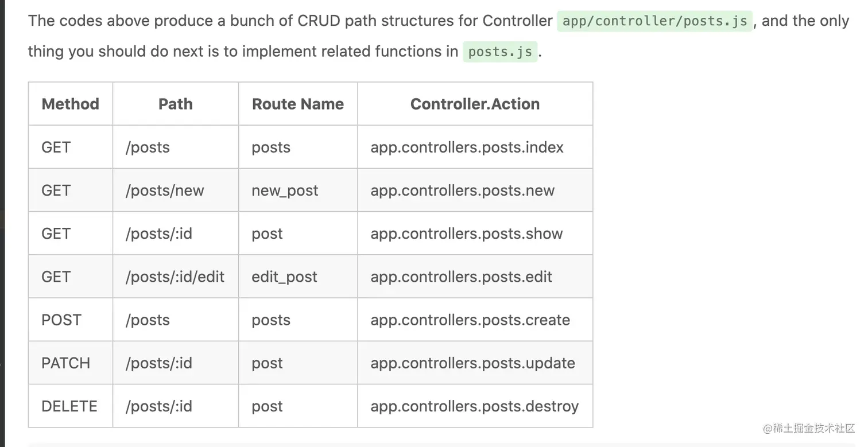Click the DELETE method cell
This screenshot has width=868, height=447.
[x=69, y=406]
